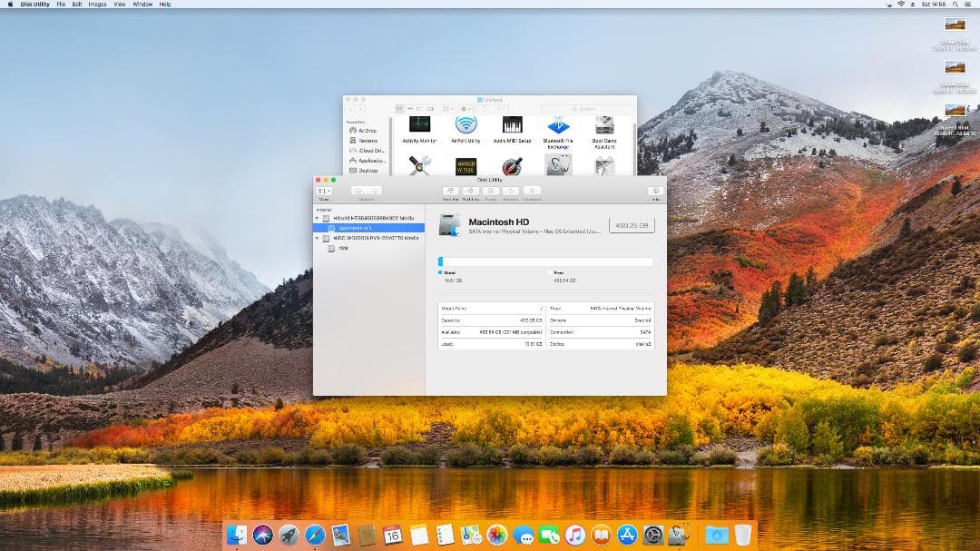Select the Erase tool
Screen dimensions: 980x551
(491, 191)
